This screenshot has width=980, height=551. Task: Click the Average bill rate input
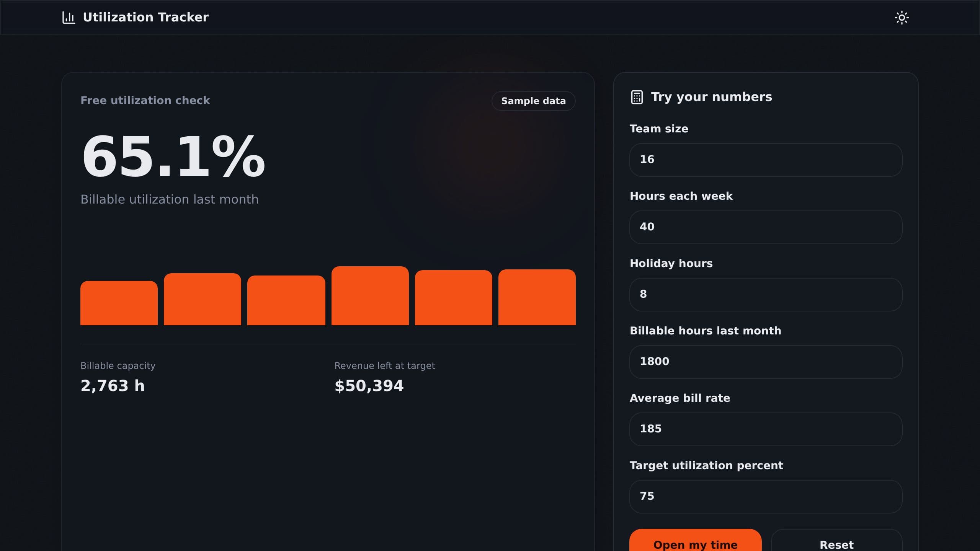click(x=766, y=429)
